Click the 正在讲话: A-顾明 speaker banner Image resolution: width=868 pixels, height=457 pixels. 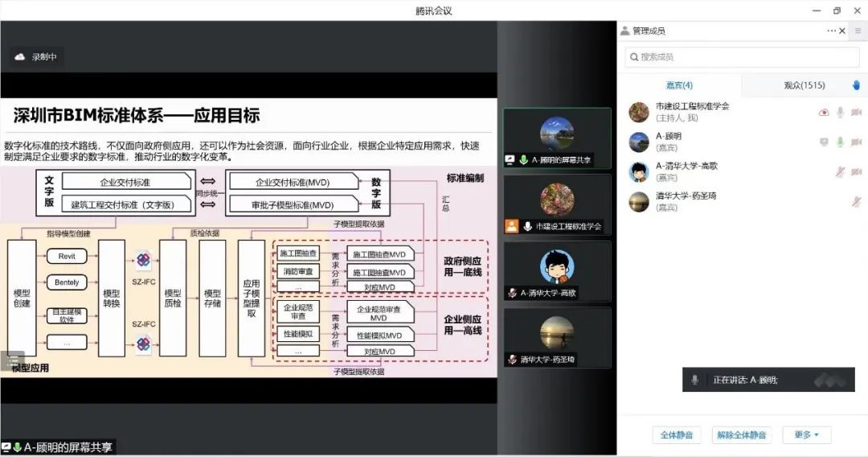click(768, 380)
